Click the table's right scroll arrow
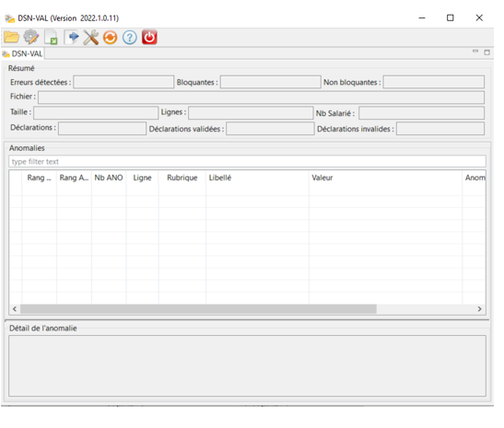The image size is (504, 428). (479, 309)
